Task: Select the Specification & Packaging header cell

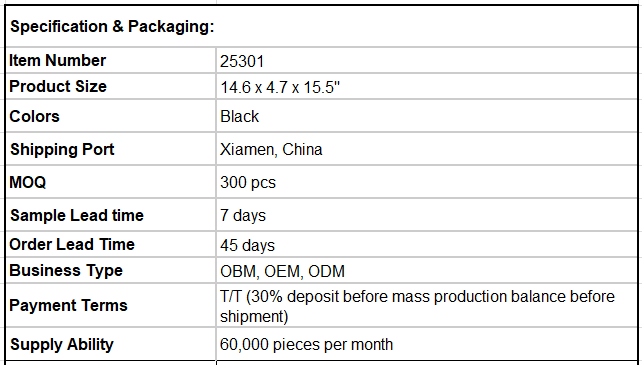Action: 321,26
